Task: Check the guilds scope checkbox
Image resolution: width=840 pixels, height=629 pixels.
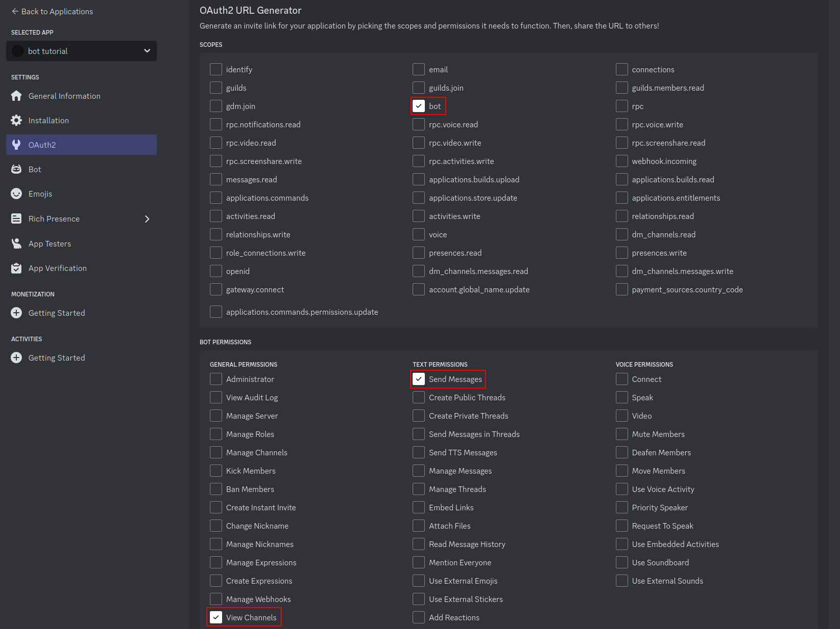Action: pos(216,88)
